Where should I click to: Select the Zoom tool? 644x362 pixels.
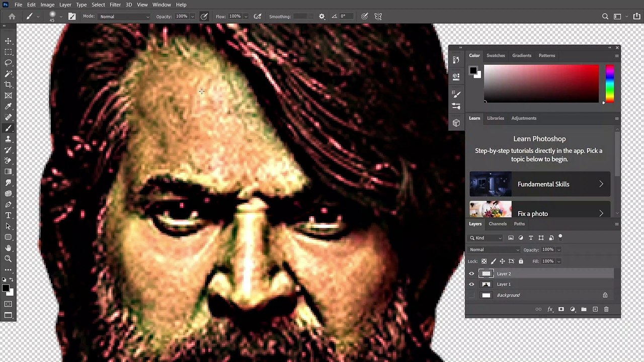coord(8,258)
